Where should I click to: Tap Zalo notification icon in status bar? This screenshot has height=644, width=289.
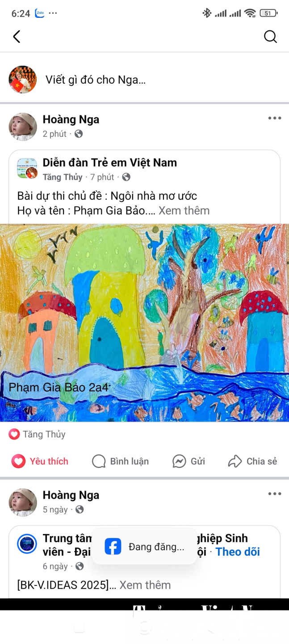tap(39, 13)
